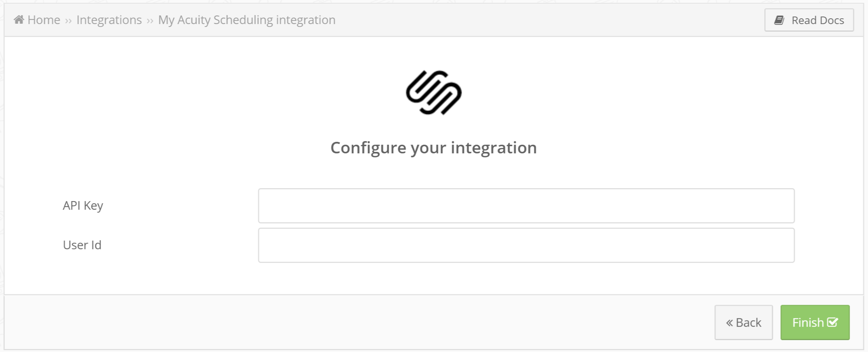The width and height of the screenshot is (868, 352).
Task: Open the Integrations breadcrumb link
Action: pyautogui.click(x=109, y=20)
